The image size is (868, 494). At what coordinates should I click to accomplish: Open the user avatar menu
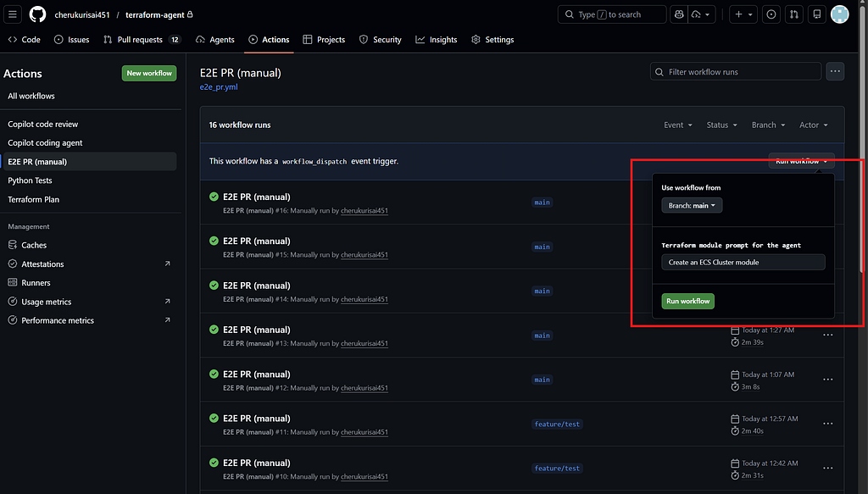pyautogui.click(x=840, y=14)
